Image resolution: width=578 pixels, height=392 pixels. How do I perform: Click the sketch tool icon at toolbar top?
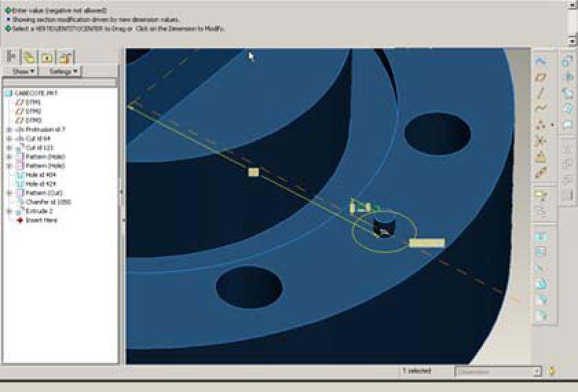click(x=541, y=61)
